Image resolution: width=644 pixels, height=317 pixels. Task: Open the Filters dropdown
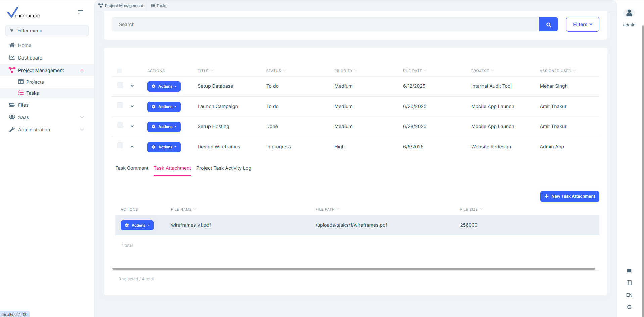click(582, 24)
